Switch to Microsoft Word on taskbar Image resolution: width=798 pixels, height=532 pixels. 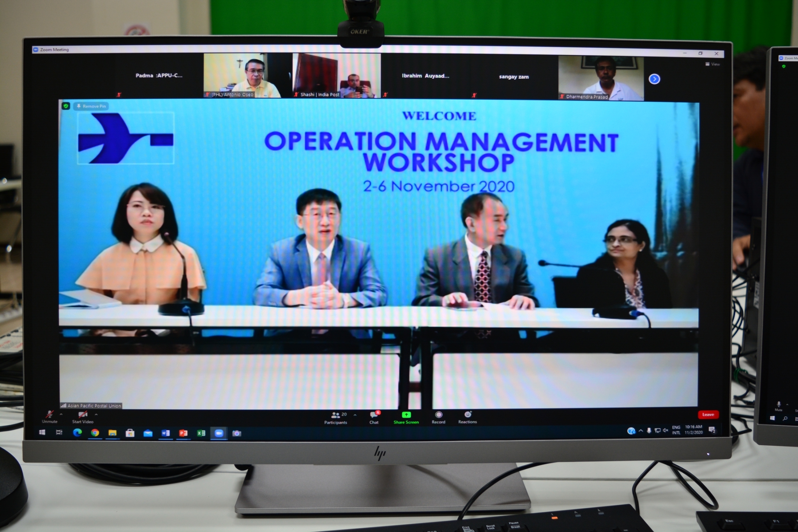click(166, 433)
